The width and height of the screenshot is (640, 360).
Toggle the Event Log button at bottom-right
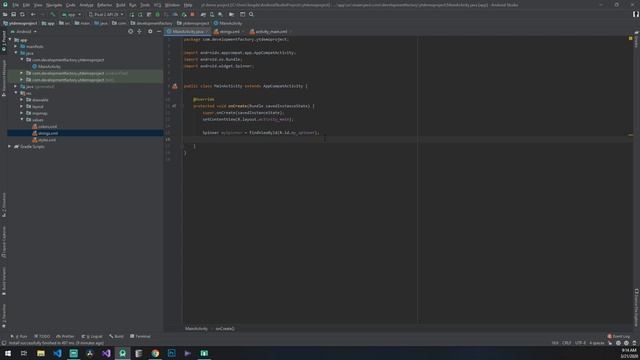[619, 336]
